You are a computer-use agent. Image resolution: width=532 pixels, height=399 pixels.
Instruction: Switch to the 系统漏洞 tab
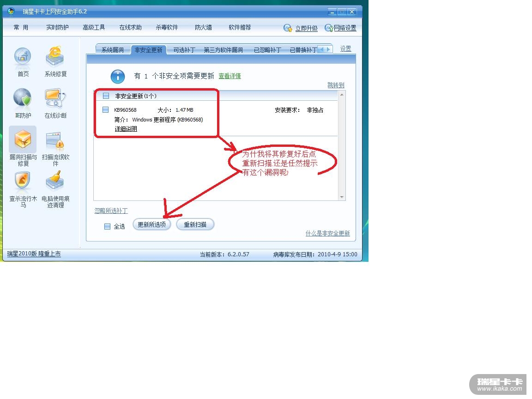coord(113,50)
